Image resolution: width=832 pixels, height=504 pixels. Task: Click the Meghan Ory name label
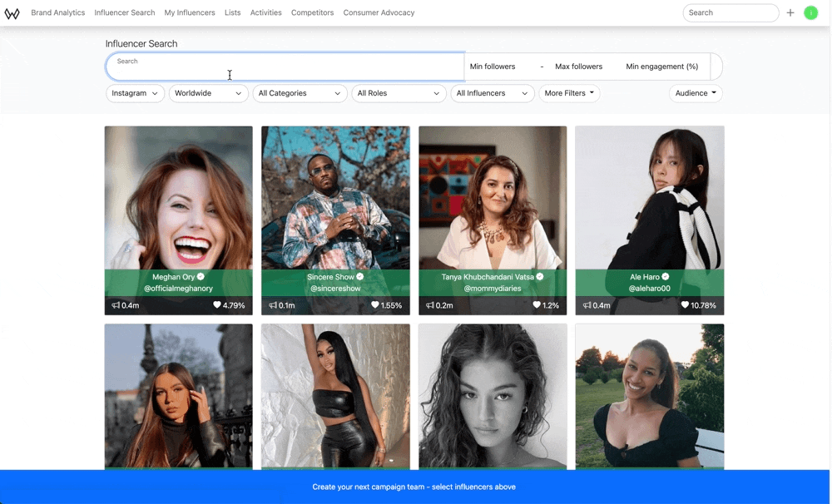click(174, 277)
